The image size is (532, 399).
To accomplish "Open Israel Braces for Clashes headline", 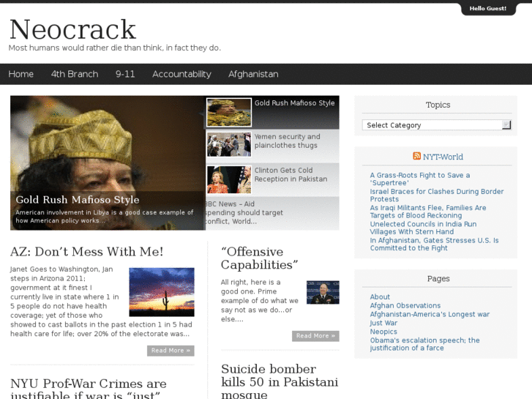I will (x=437, y=195).
